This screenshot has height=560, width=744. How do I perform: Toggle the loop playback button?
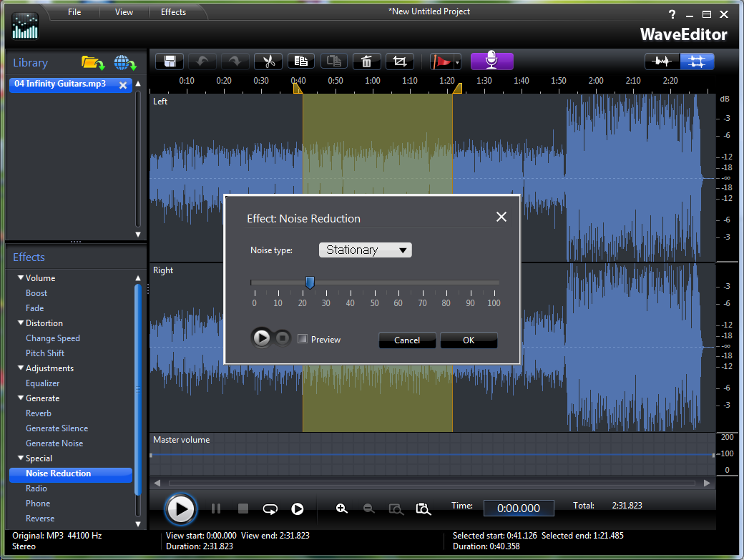click(x=270, y=509)
